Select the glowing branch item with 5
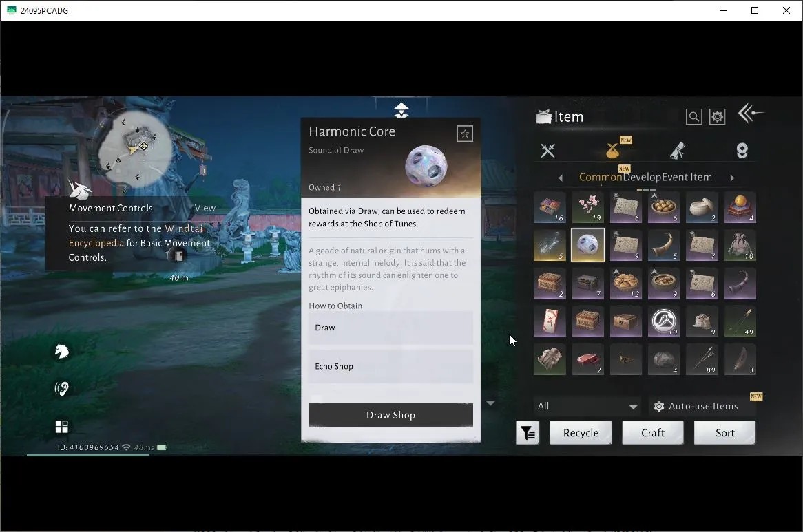Screen dimensions: 803x532 click(550, 245)
